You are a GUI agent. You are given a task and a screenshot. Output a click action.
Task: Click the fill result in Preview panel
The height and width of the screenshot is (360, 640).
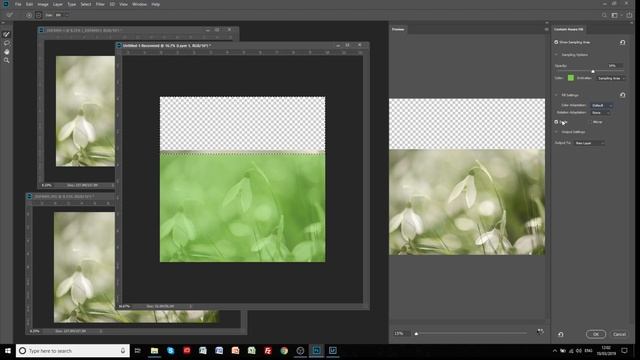[467, 177]
